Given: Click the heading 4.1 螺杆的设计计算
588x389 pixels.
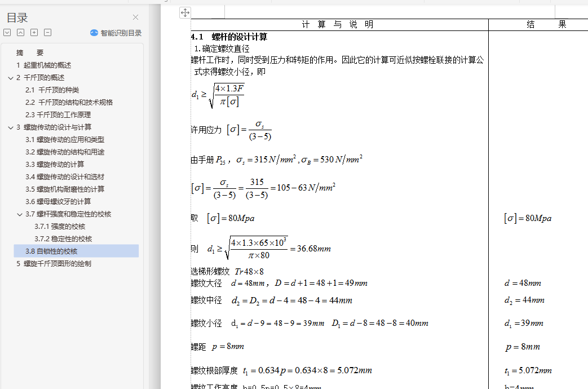Looking at the screenshot, I should (229, 37).
